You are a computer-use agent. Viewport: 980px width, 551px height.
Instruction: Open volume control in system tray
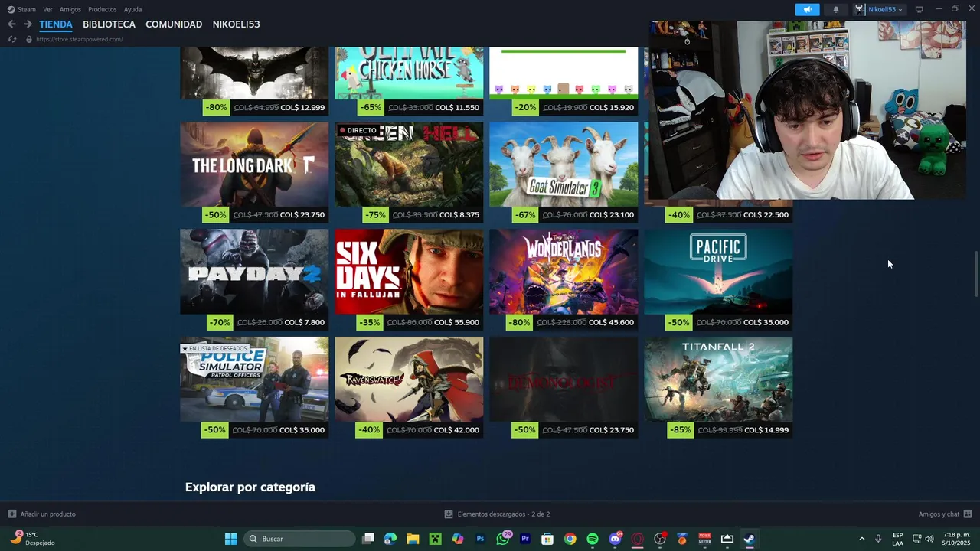tap(929, 539)
